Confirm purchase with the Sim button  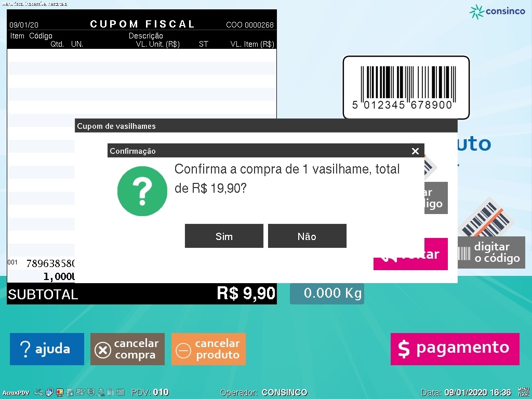pyautogui.click(x=224, y=236)
